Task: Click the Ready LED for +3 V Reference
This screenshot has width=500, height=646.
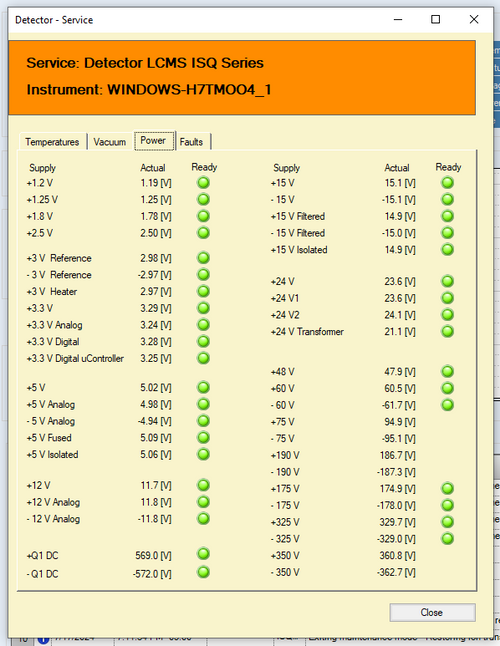Action: point(203,258)
